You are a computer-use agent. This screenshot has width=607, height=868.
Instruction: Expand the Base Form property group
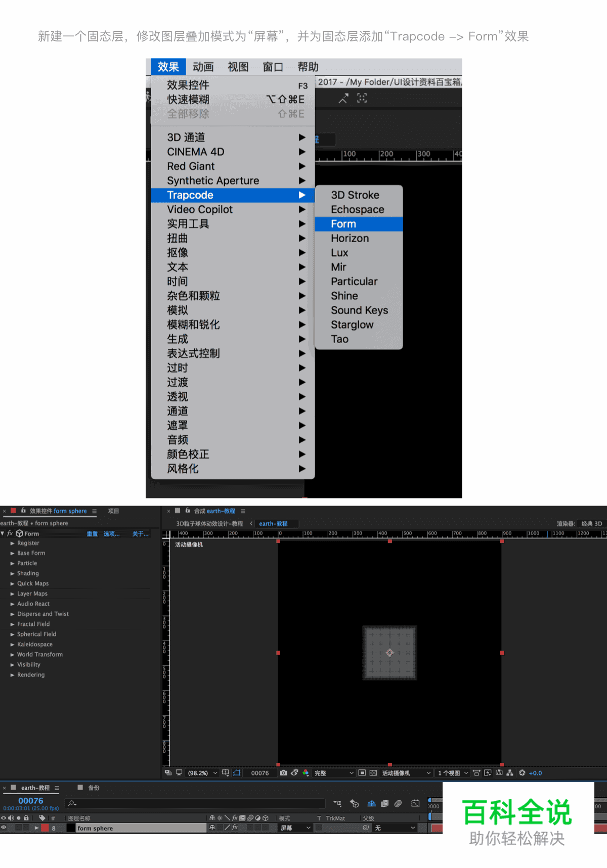pos(12,553)
